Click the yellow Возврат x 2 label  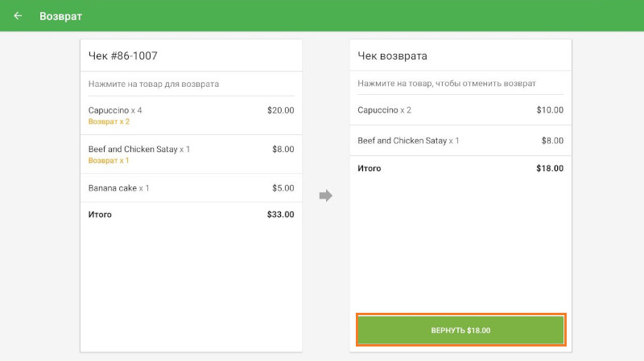pyautogui.click(x=109, y=122)
